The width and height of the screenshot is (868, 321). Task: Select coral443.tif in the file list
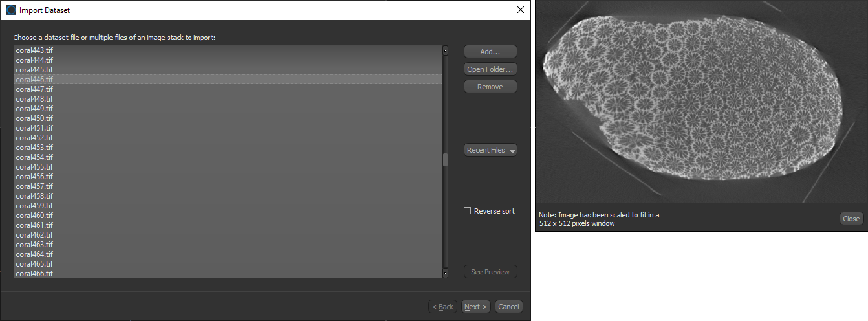[34, 50]
